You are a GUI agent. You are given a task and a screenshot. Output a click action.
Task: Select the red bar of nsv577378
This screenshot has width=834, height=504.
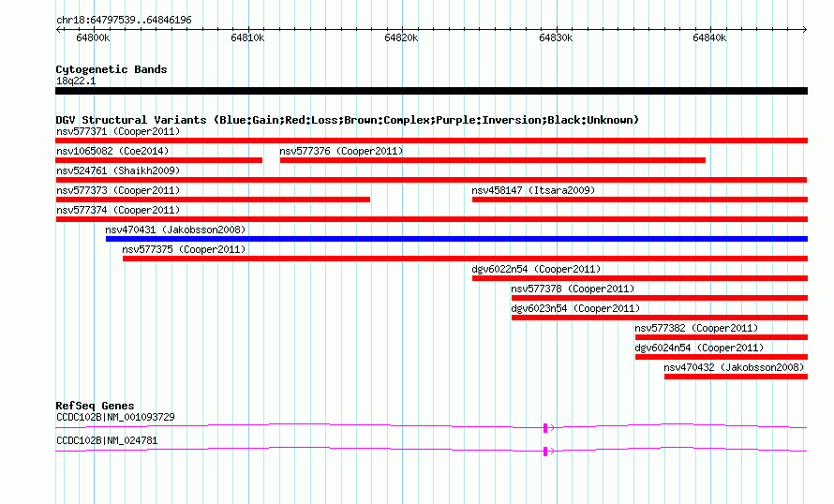pos(660,298)
